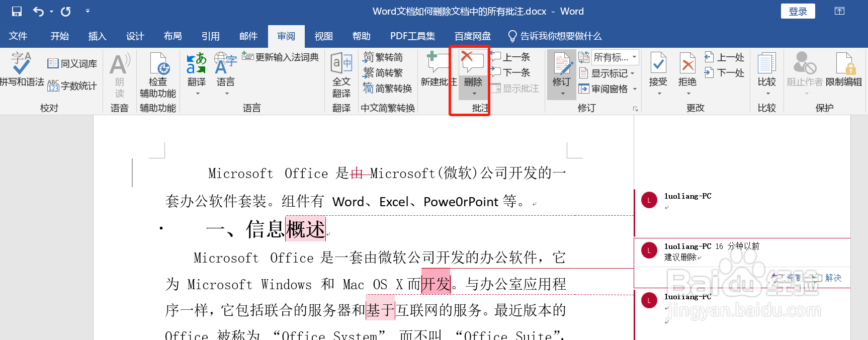
Task: Switch to the 引用 tab
Action: 210,36
